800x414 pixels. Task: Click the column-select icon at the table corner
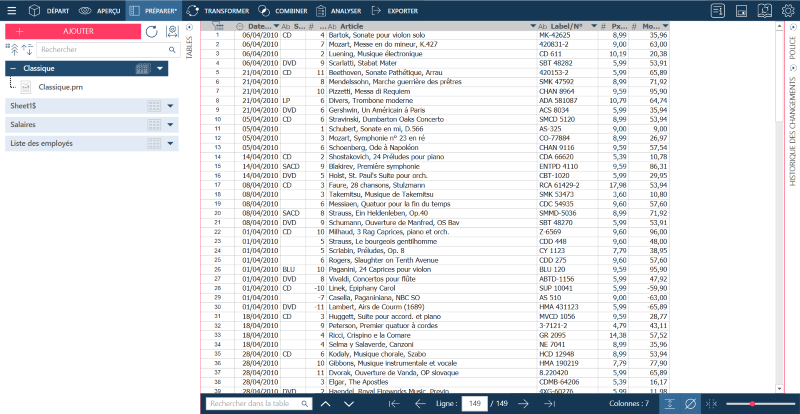[217, 26]
